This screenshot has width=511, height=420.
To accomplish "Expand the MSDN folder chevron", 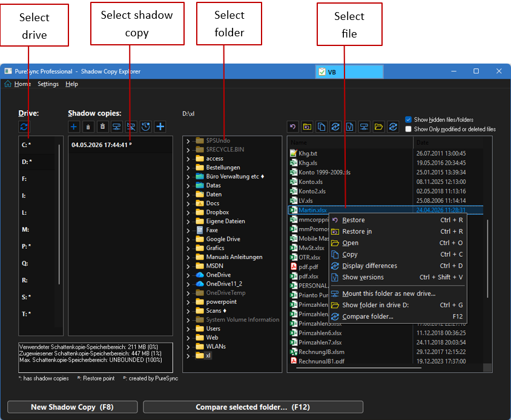I will [x=188, y=266].
